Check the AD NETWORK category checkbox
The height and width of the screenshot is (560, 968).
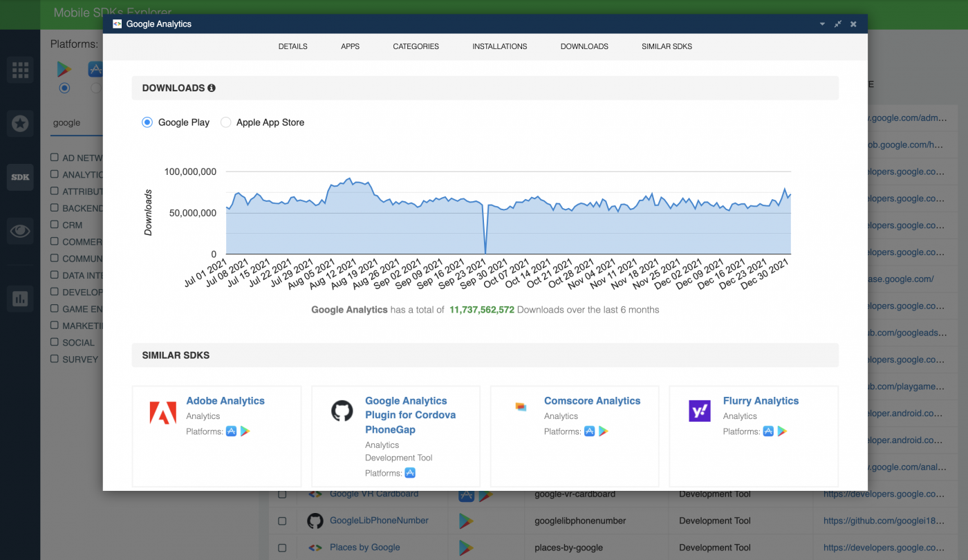click(55, 158)
